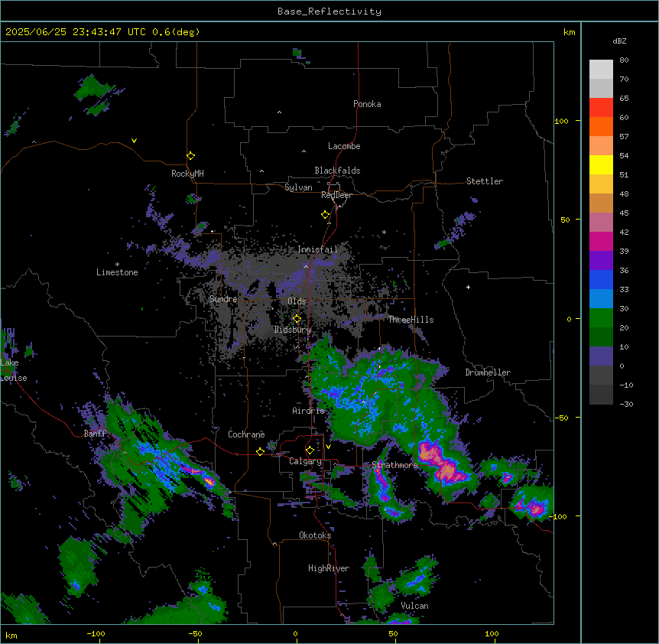The image size is (659, 644).
Task: Pick the light blue 30-33 dBZ swatch
Action: (x=601, y=298)
